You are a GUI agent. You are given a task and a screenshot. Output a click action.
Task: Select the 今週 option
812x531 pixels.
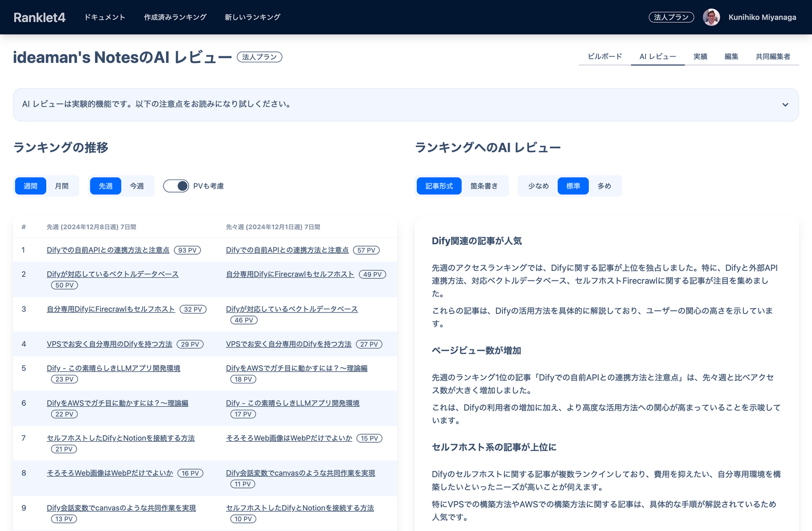pyautogui.click(x=137, y=186)
